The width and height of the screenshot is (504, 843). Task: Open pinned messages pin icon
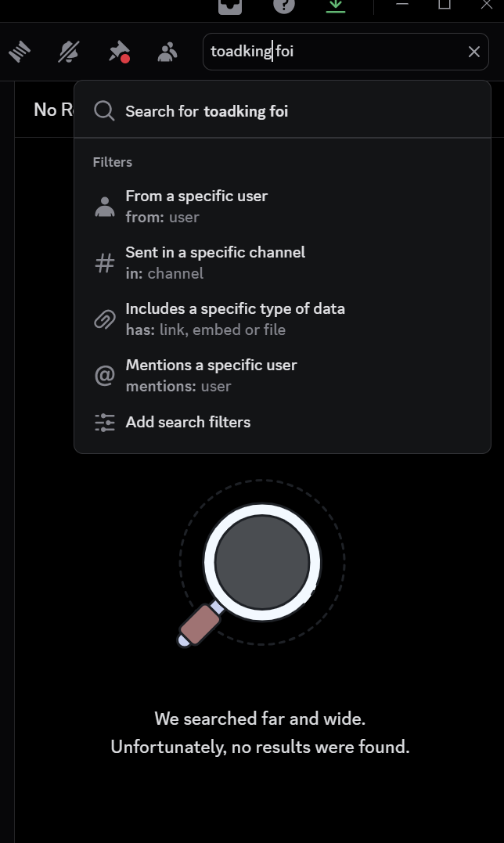tap(118, 52)
